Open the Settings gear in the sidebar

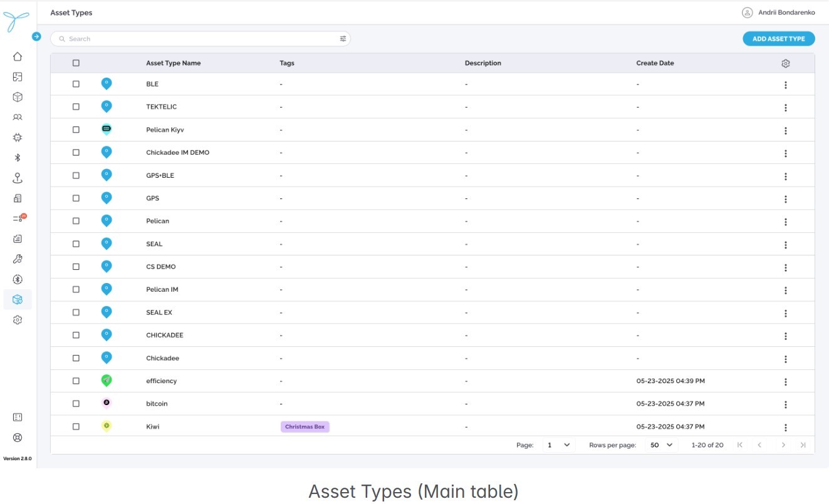[18, 320]
